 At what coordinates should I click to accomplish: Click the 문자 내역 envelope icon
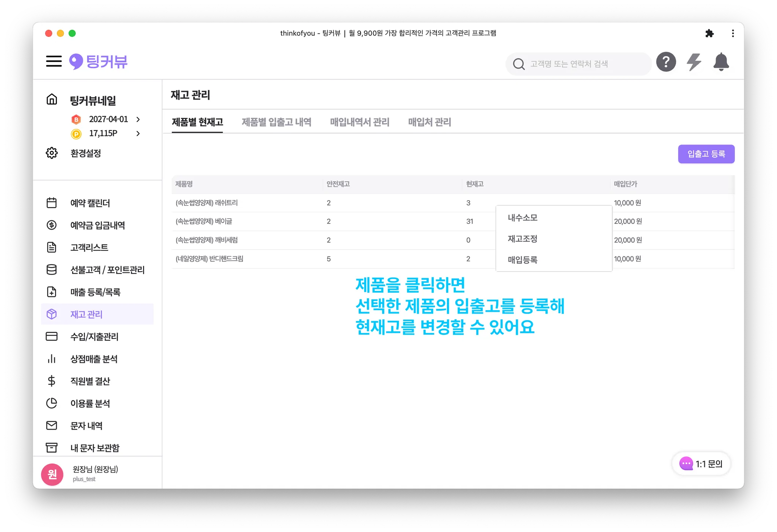pos(52,425)
